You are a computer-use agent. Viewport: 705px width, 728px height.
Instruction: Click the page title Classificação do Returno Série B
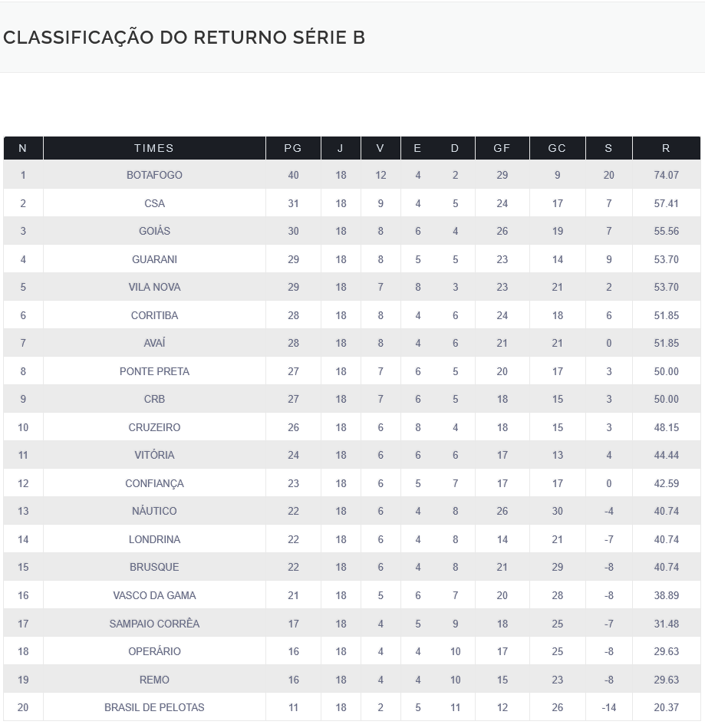[184, 38]
